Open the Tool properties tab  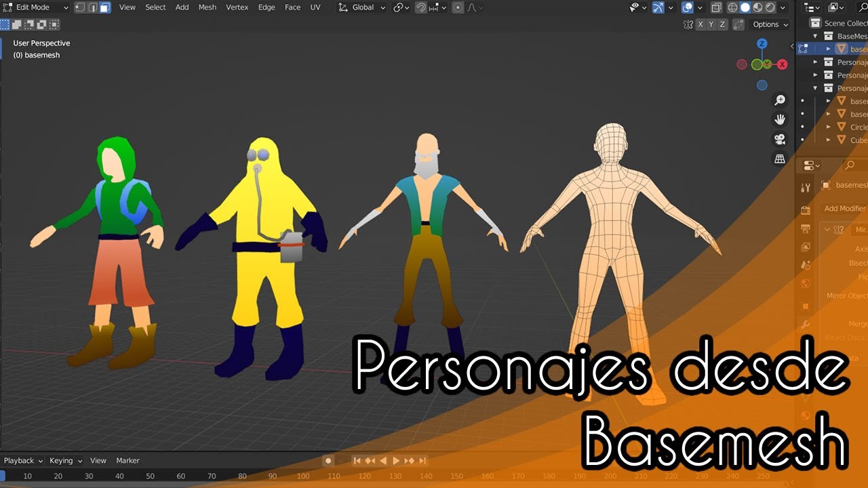click(x=806, y=188)
